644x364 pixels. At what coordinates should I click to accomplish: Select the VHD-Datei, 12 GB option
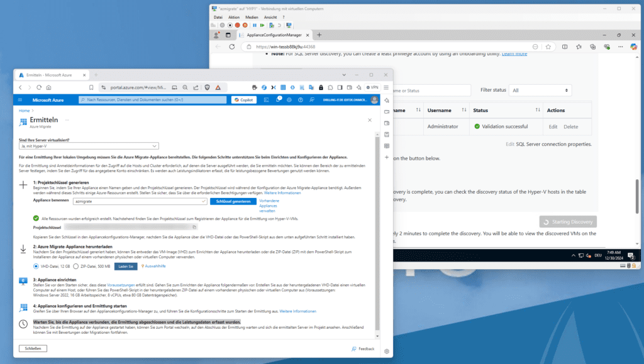tap(36, 267)
